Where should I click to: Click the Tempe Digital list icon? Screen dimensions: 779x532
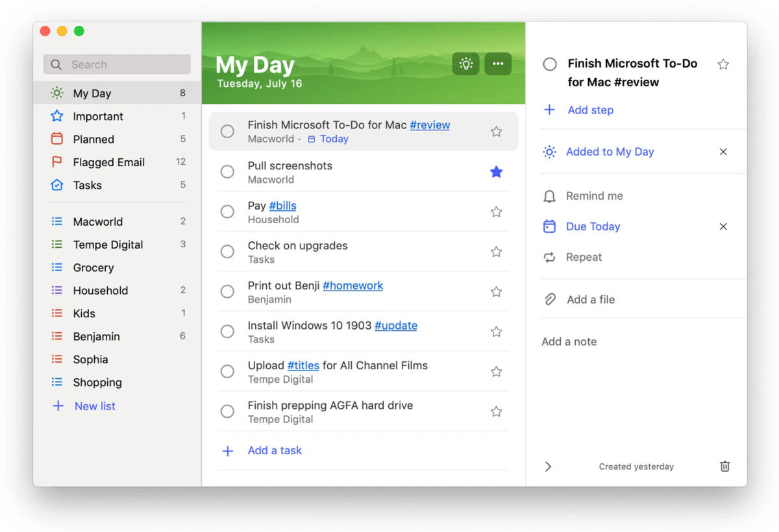[57, 245]
